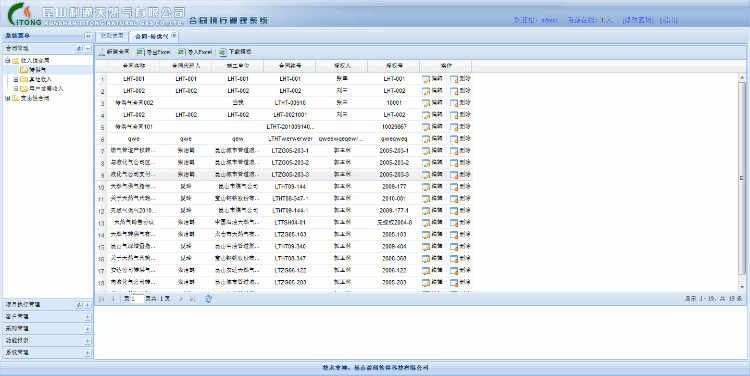
Task: Click the contract number column header
Action: pyautogui.click(x=290, y=66)
